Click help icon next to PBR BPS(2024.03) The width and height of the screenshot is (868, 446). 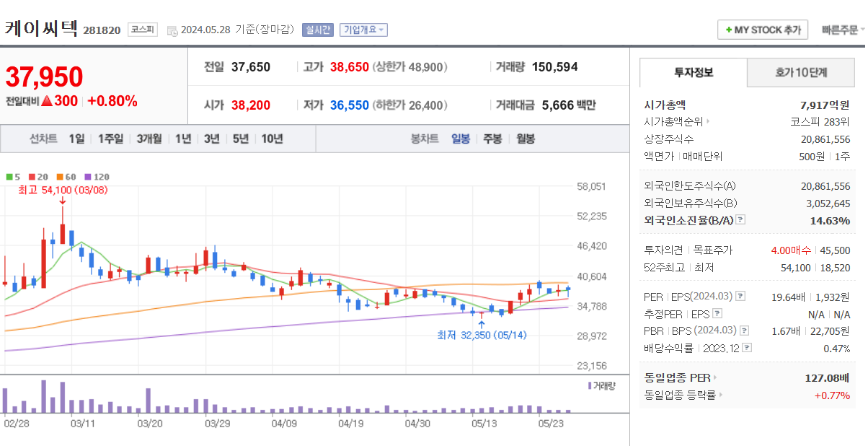pos(744,331)
